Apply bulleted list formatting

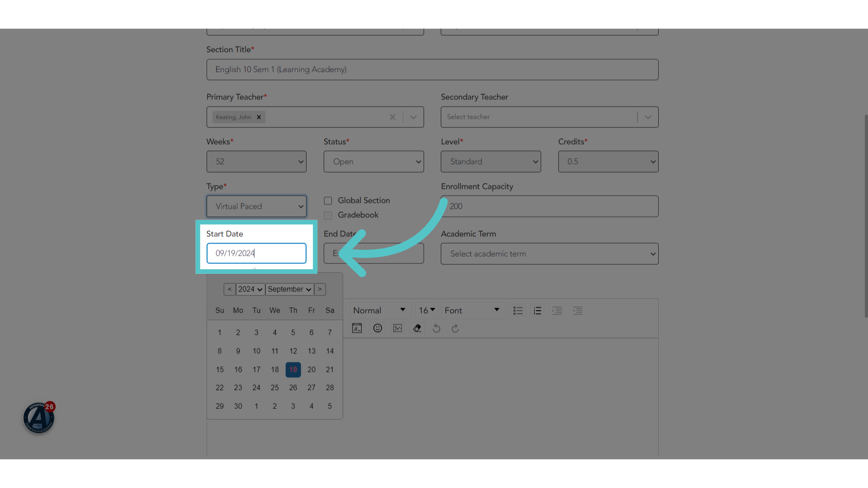coord(518,310)
